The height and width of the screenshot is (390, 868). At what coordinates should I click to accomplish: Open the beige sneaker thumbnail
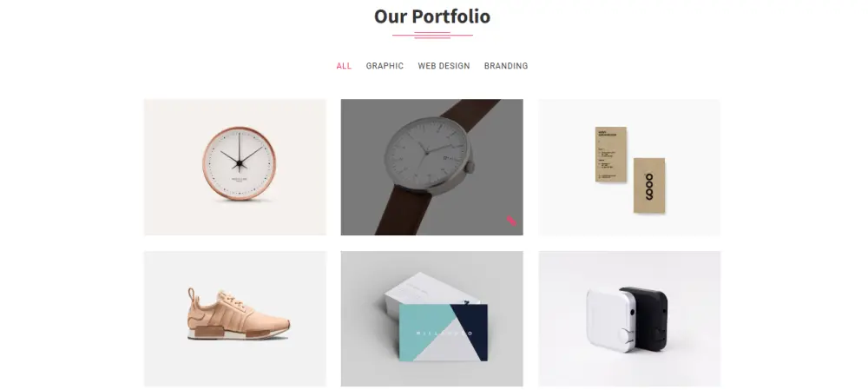pos(235,319)
